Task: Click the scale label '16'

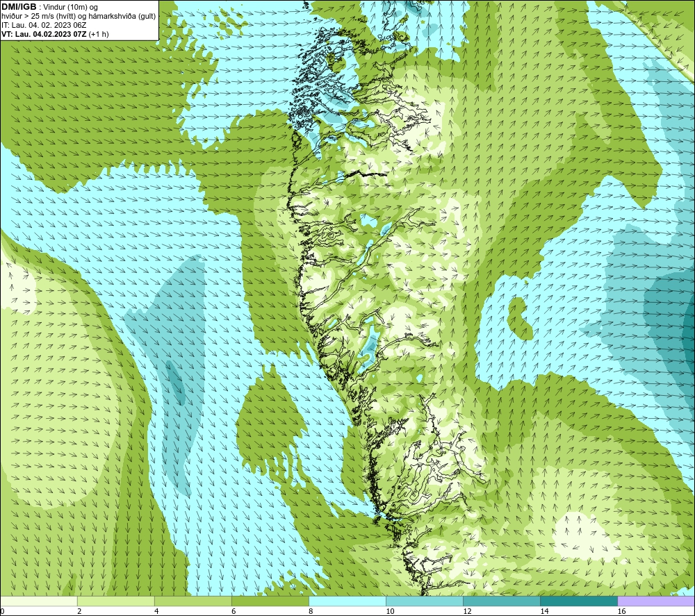Action: (621, 612)
